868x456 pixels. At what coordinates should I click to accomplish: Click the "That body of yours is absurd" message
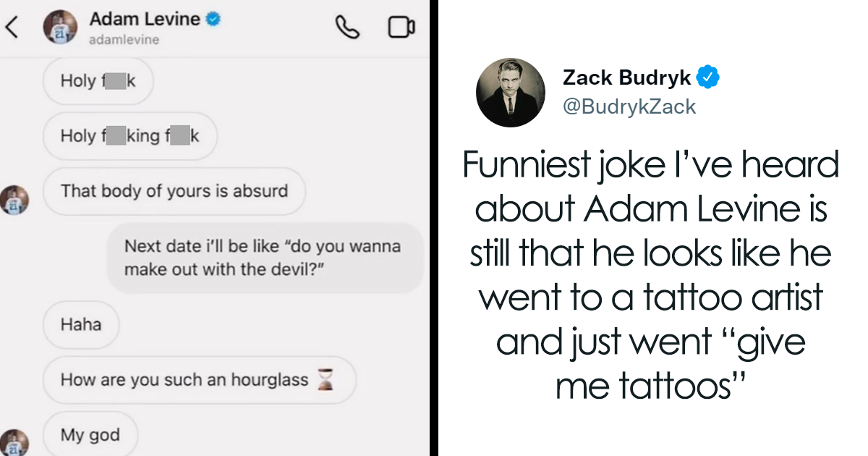point(174,191)
